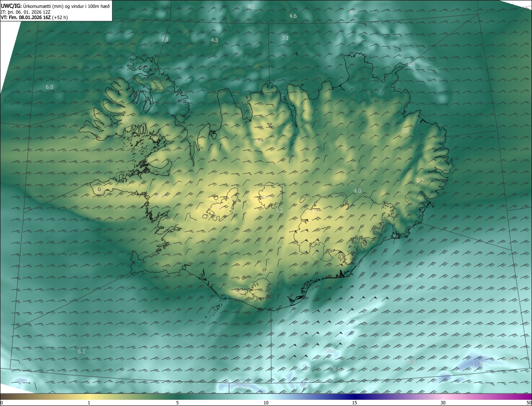Click the 2.3 value label on map

pyautogui.click(x=420, y=180)
